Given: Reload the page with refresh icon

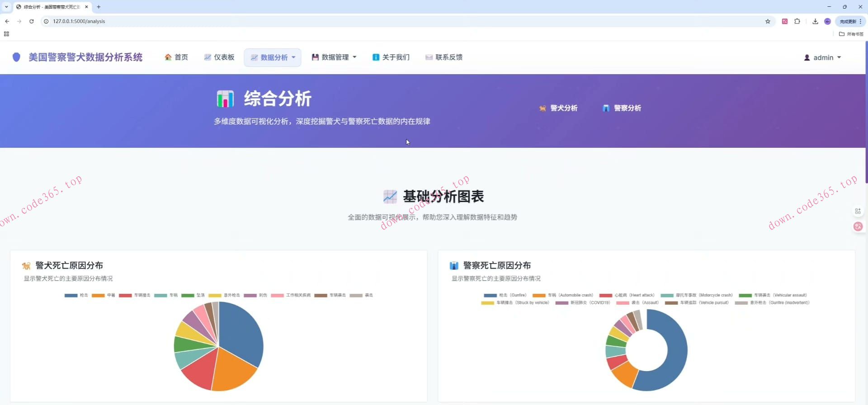Looking at the screenshot, I should coord(32,21).
